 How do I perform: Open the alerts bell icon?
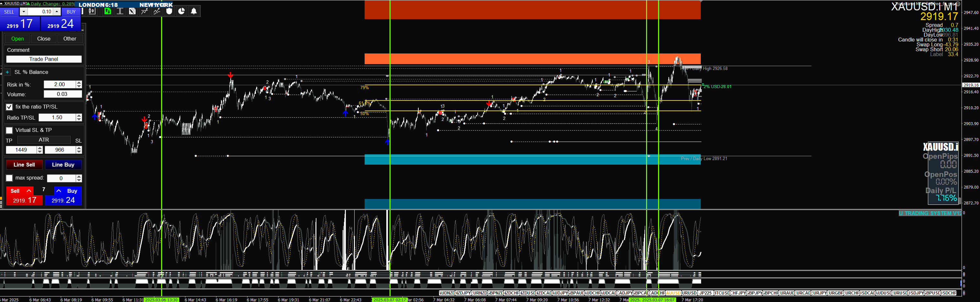pyautogui.click(x=194, y=11)
